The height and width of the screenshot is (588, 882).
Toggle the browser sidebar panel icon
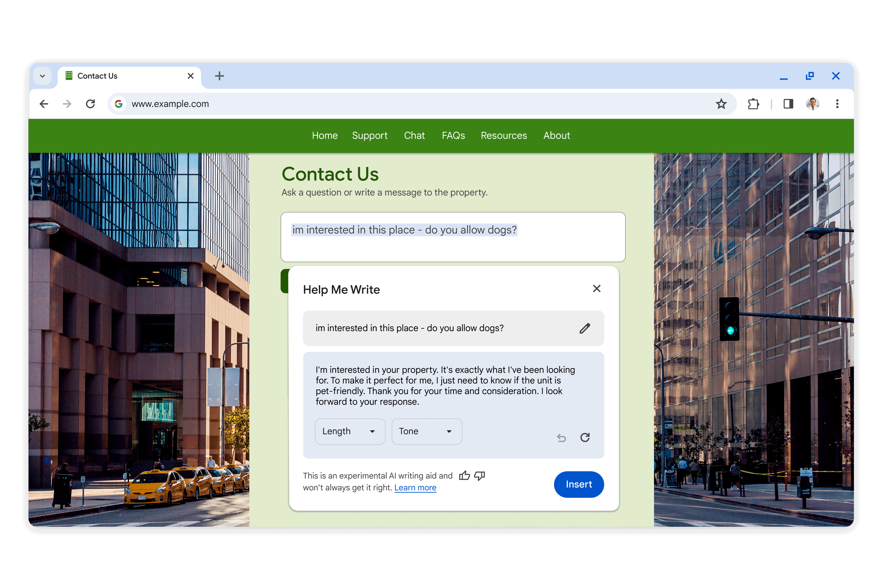click(788, 104)
